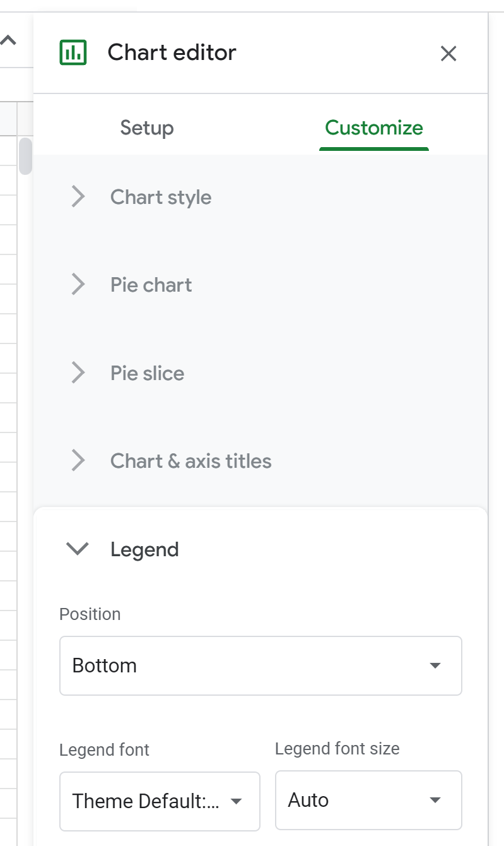Close the Chart editor panel
The image size is (504, 846).
pos(448,54)
